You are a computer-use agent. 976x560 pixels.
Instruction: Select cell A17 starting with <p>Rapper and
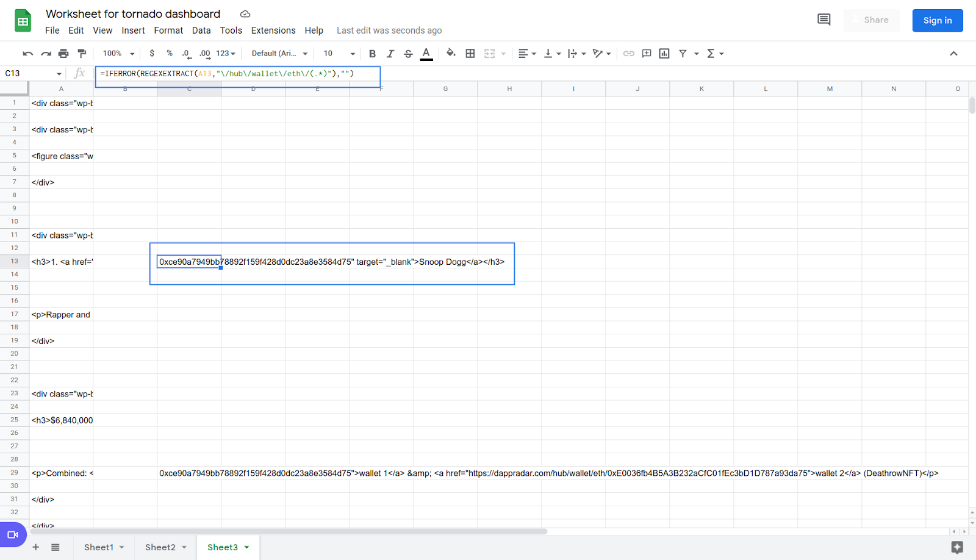pos(61,314)
